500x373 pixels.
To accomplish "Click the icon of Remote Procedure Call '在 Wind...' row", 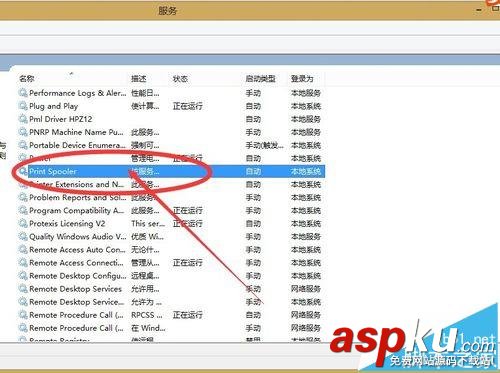I will click(23, 328).
